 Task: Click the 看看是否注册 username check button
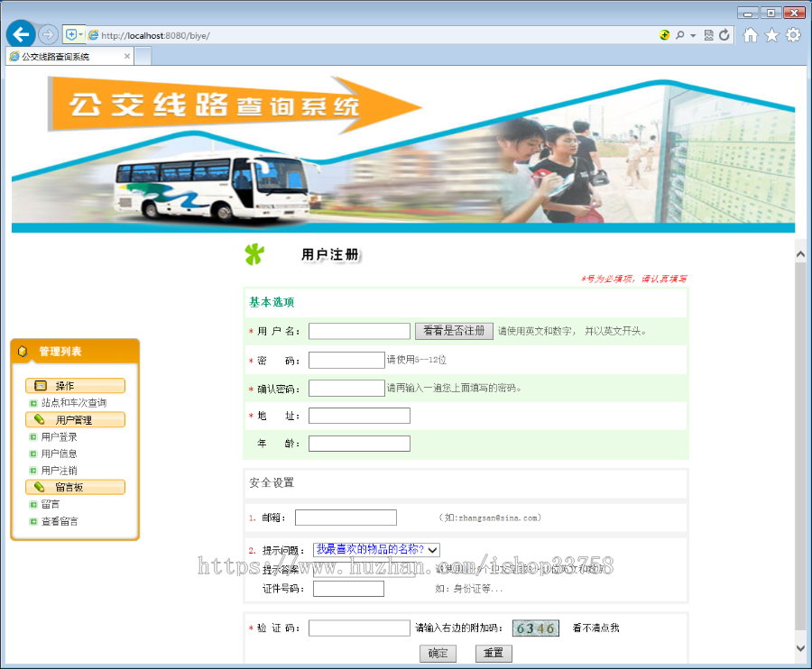pos(454,331)
